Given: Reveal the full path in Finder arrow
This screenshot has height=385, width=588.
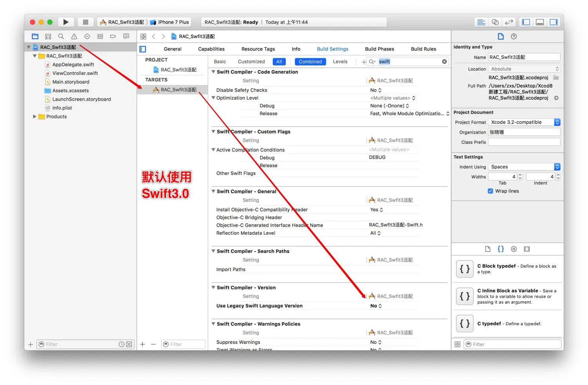Looking at the screenshot, I should click(x=556, y=98).
